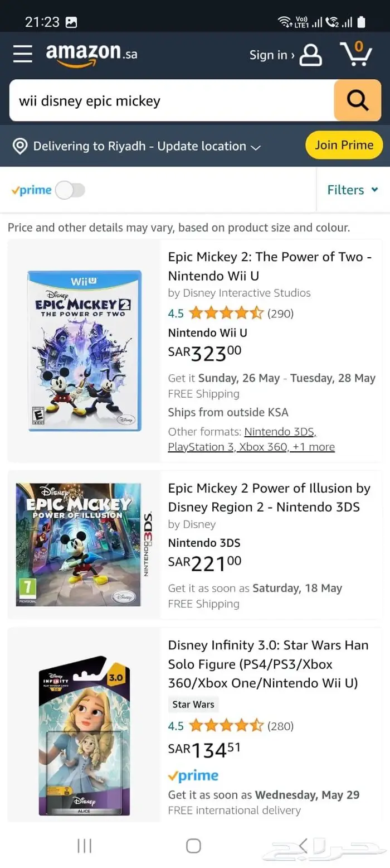Open the shopping cart

[x=355, y=54]
